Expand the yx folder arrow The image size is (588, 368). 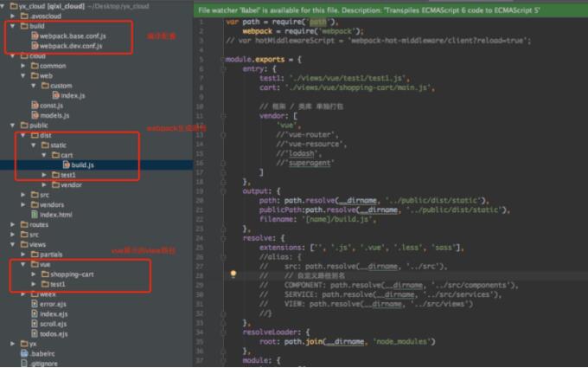(x=13, y=344)
